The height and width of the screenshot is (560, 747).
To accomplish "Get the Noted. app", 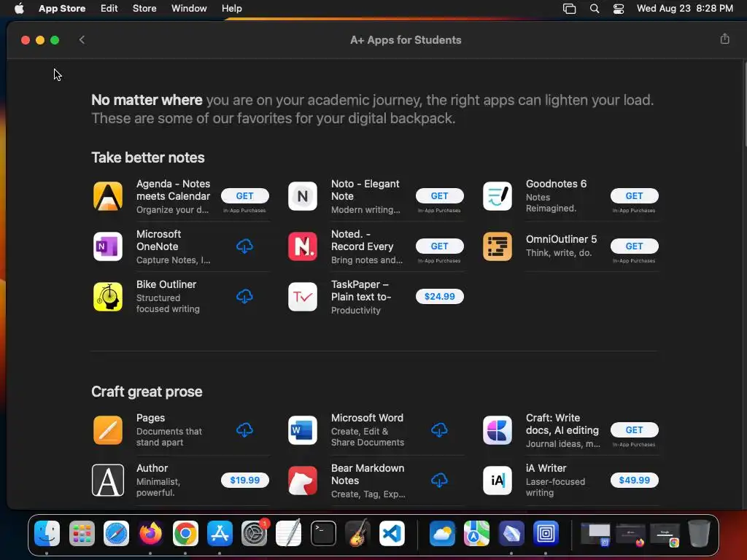I will point(439,246).
